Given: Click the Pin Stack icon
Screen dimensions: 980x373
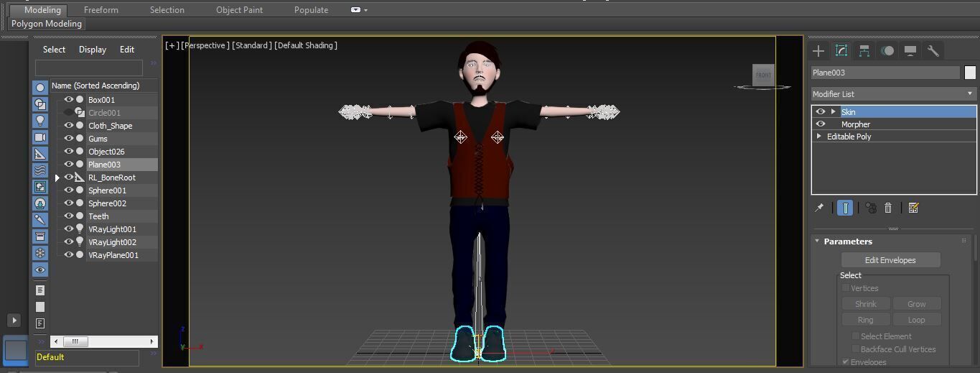Looking at the screenshot, I should tap(819, 208).
